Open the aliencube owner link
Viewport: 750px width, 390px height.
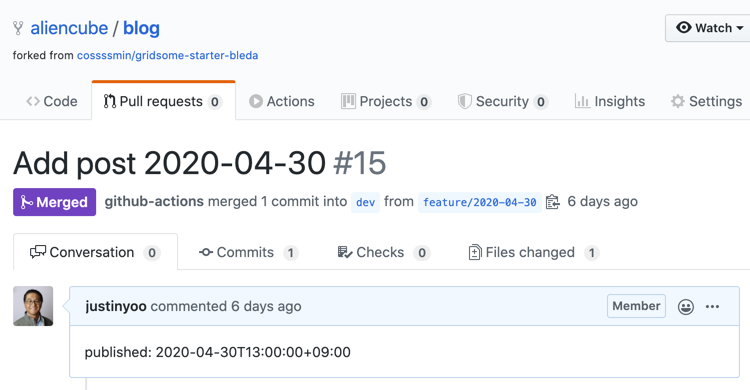click(69, 28)
